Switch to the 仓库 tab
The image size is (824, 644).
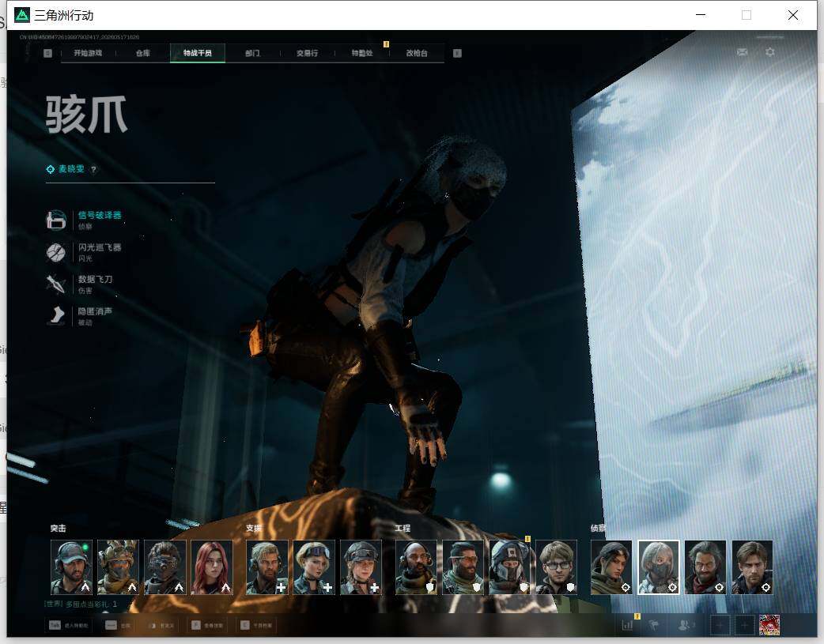pyautogui.click(x=143, y=53)
